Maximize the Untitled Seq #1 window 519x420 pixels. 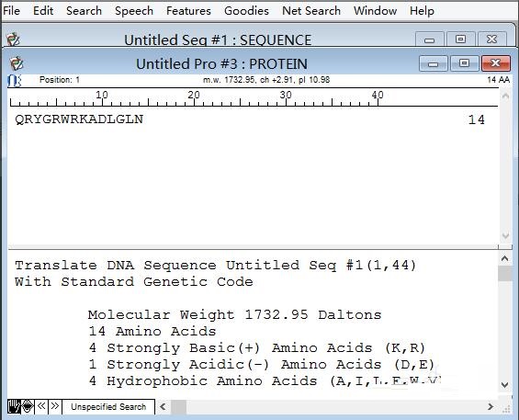click(460, 40)
